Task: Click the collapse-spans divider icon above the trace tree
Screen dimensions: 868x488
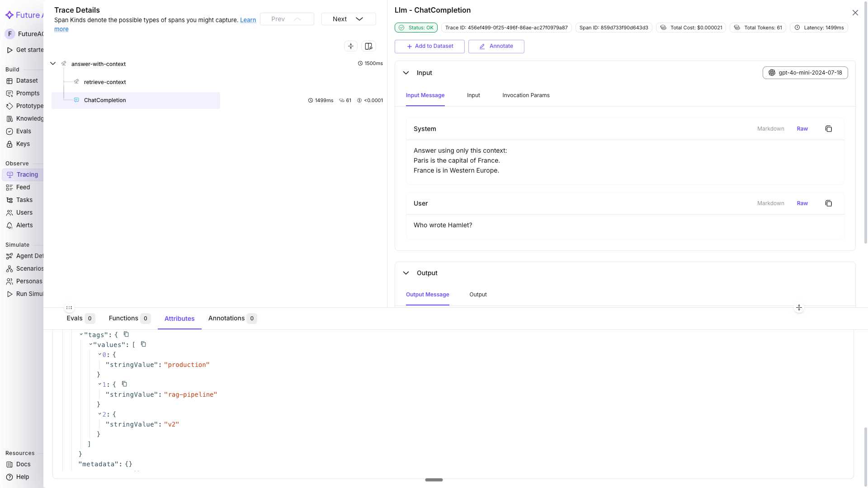Action: [x=351, y=46]
